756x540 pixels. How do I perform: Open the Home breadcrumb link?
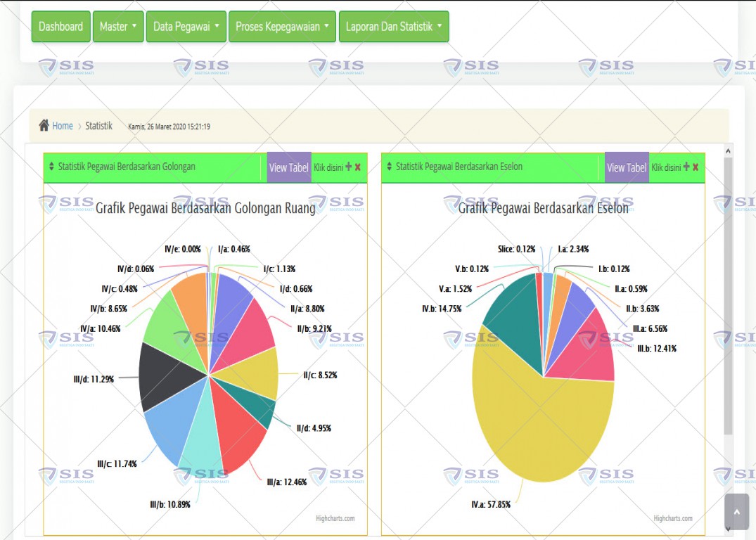point(63,126)
